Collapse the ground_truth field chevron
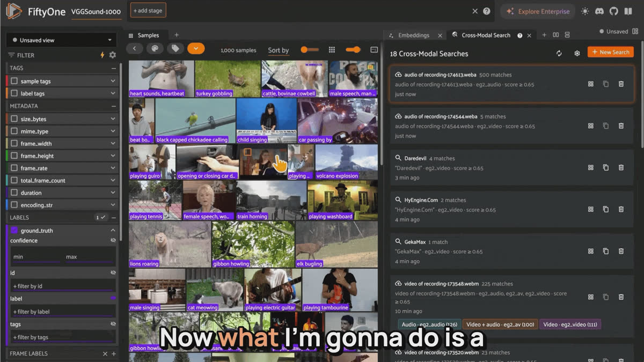 tap(113, 231)
